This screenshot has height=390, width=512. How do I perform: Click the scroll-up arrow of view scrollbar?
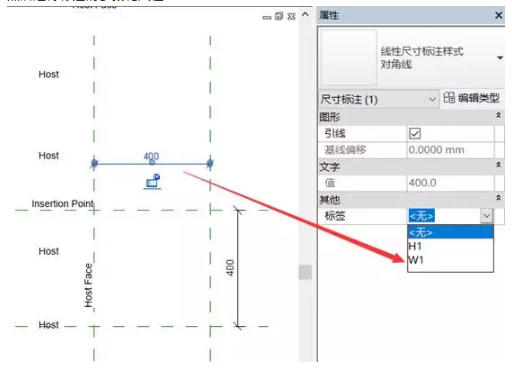pyautogui.click(x=305, y=15)
